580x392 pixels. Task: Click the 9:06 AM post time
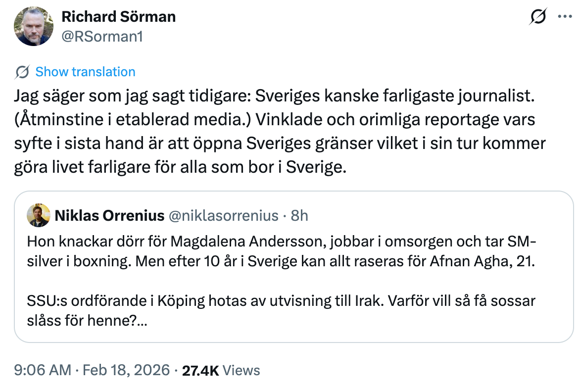click(42, 370)
